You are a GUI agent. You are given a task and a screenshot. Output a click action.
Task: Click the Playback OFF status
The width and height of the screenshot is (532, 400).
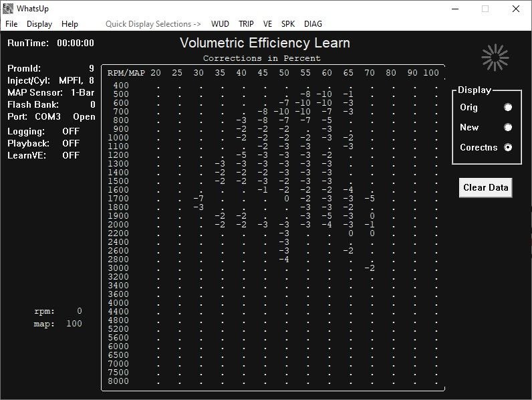coord(71,143)
